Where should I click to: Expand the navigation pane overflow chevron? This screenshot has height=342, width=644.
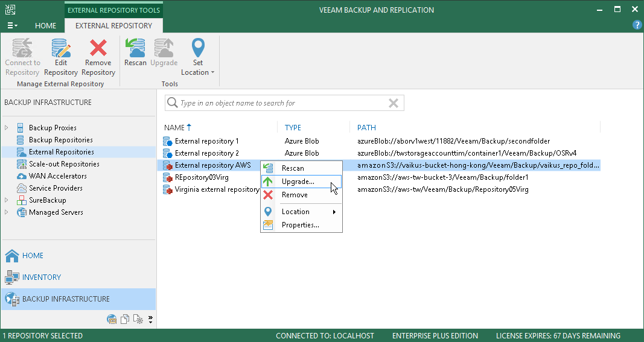pyautogui.click(x=150, y=320)
